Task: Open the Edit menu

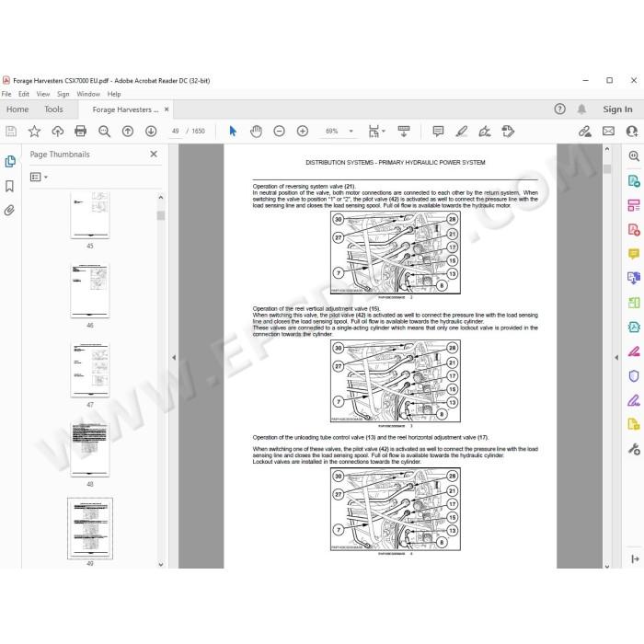Action: (24, 94)
